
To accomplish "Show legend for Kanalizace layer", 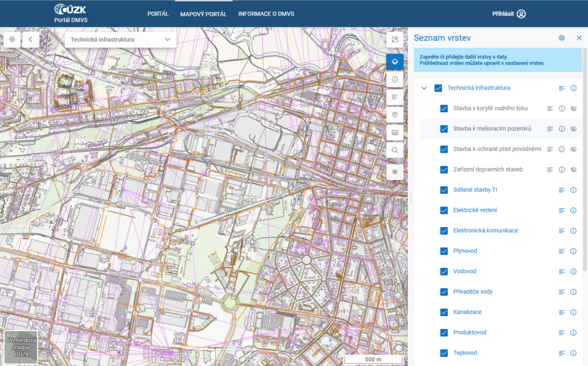I will (x=562, y=313).
